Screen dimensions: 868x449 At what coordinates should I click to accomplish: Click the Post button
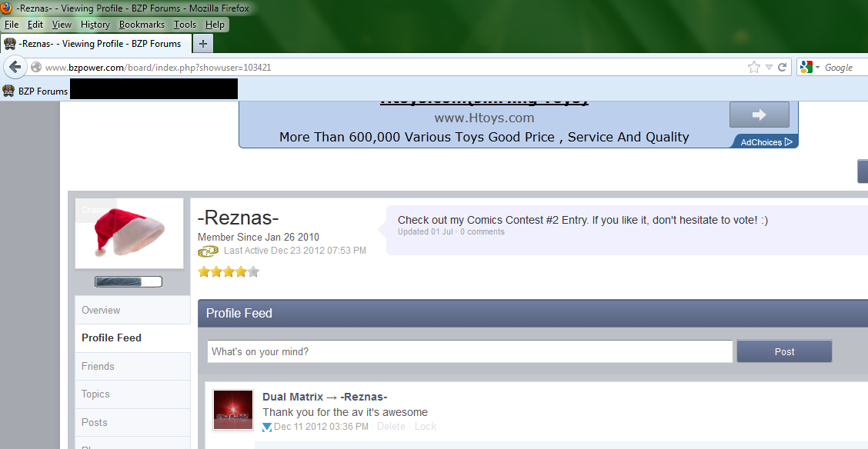784,351
